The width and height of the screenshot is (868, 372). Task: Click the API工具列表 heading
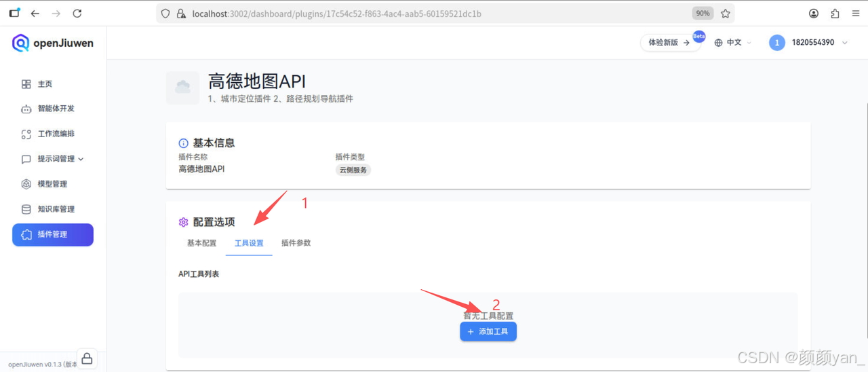[x=199, y=274]
